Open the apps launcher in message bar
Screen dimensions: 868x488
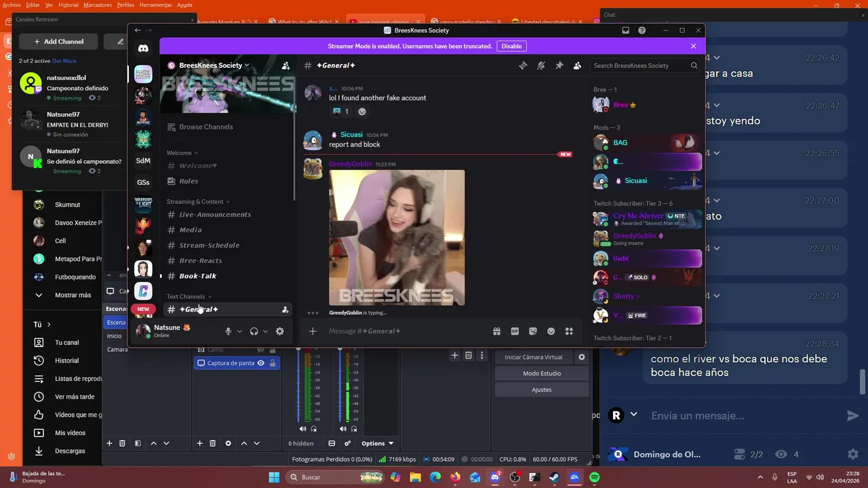[569, 331]
